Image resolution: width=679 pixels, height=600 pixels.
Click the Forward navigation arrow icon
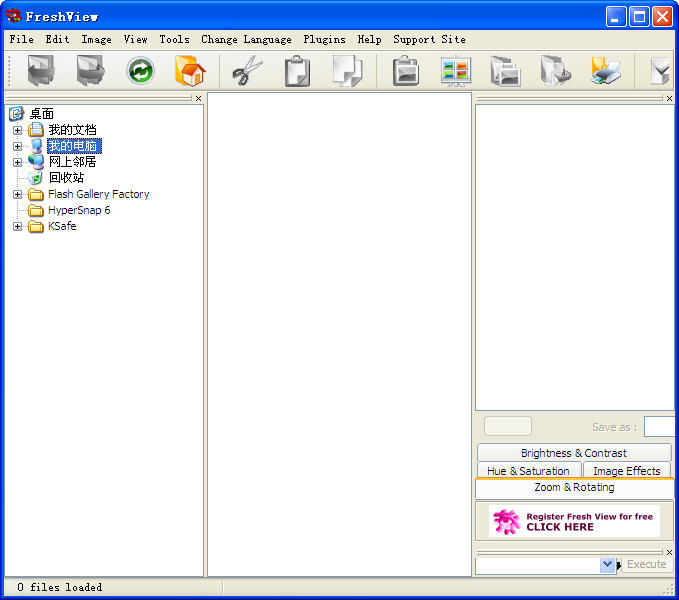(90, 71)
